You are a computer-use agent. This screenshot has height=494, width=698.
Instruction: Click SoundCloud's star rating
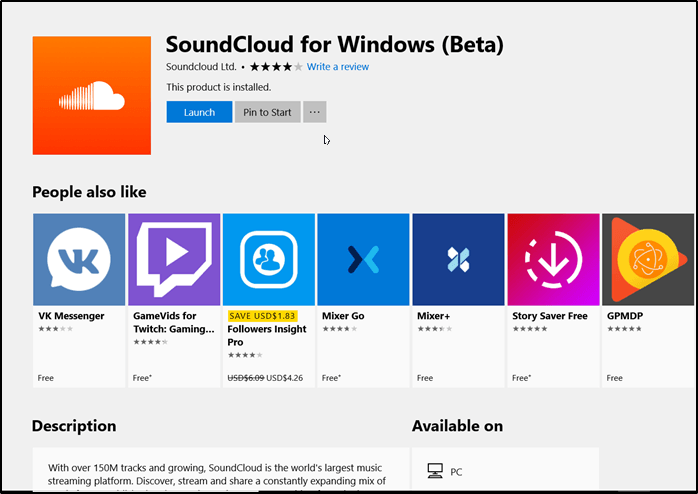[x=276, y=67]
